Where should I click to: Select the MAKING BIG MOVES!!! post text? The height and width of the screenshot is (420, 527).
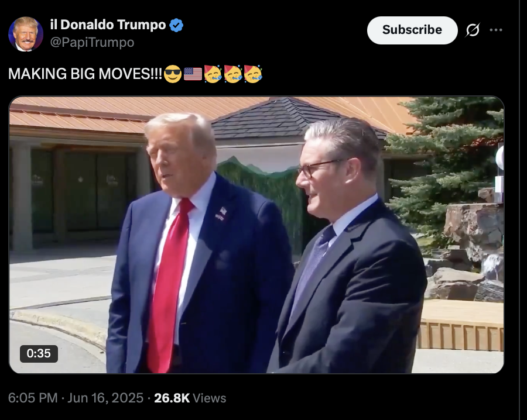85,74
